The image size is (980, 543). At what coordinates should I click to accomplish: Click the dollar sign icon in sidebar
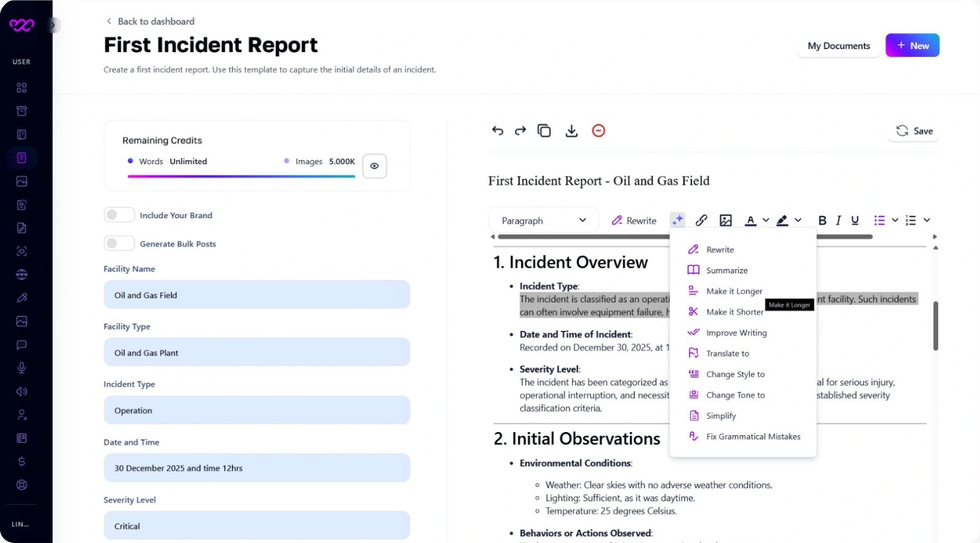click(21, 461)
